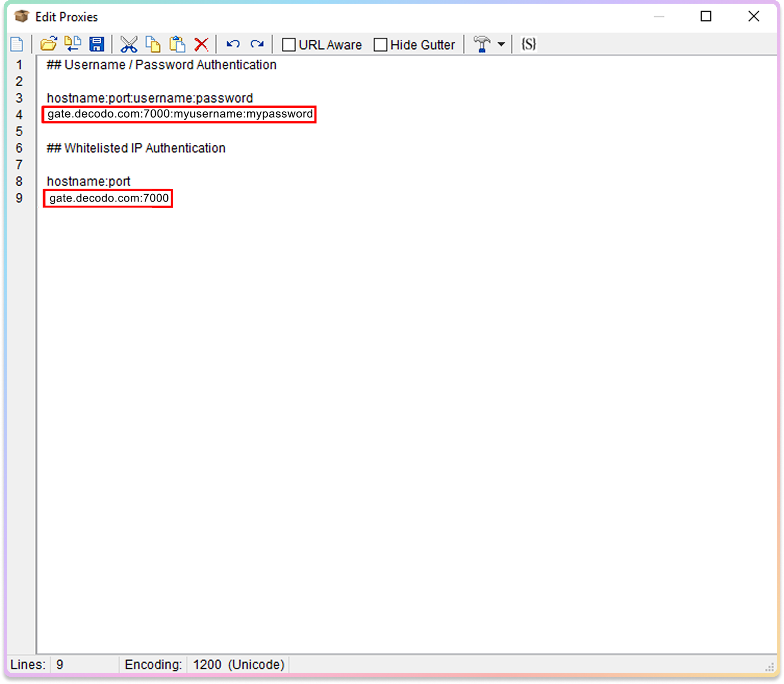Open a file with the folder icon

(48, 44)
